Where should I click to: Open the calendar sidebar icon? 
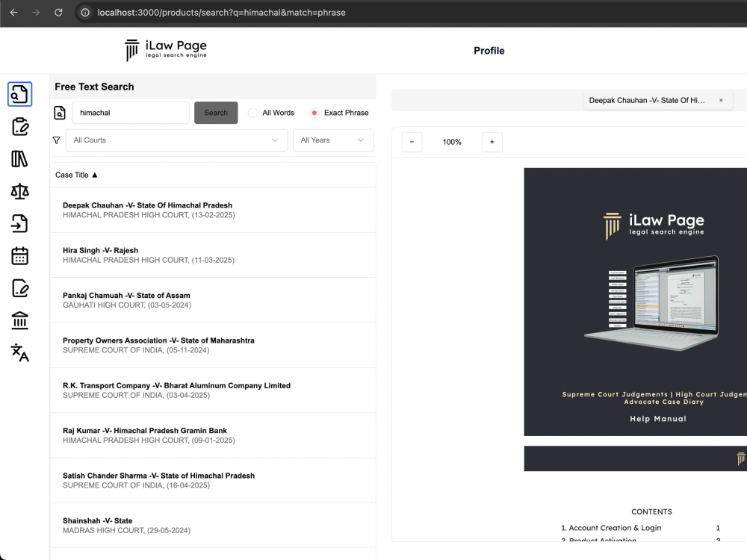(19, 255)
